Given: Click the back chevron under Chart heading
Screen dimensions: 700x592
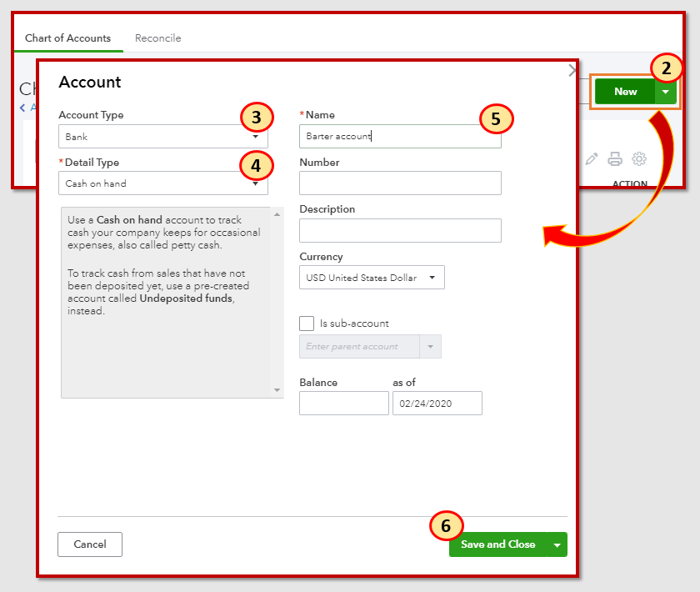Looking at the screenshot, I should (x=22, y=108).
